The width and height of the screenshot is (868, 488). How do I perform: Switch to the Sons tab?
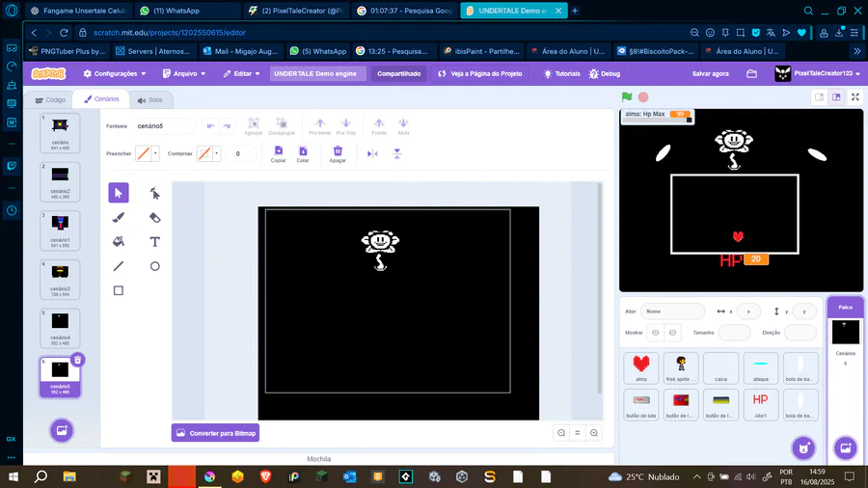150,100
